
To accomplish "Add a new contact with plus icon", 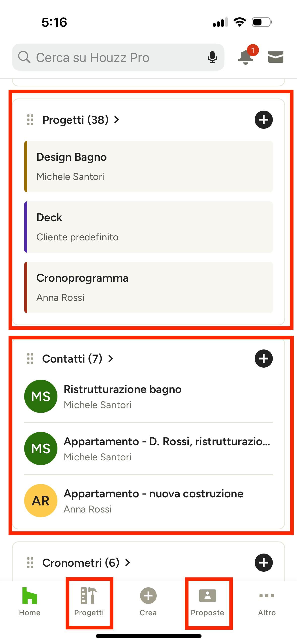I will coord(263,359).
